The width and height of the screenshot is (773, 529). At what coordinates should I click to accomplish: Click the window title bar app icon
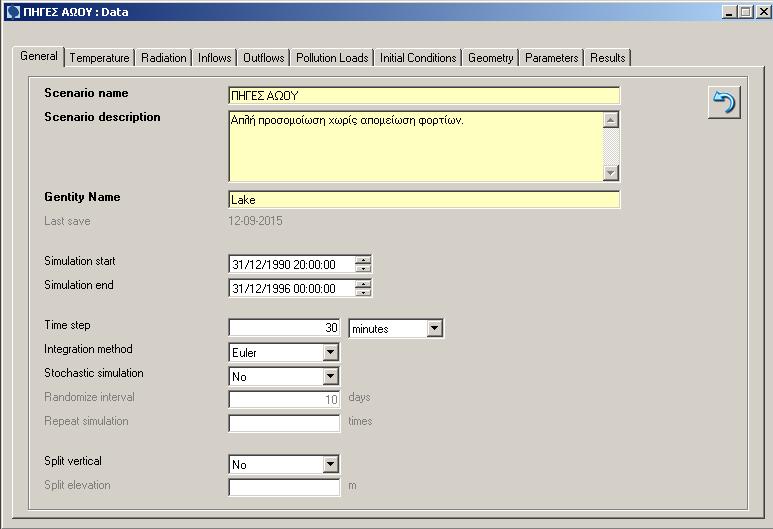click(x=14, y=12)
